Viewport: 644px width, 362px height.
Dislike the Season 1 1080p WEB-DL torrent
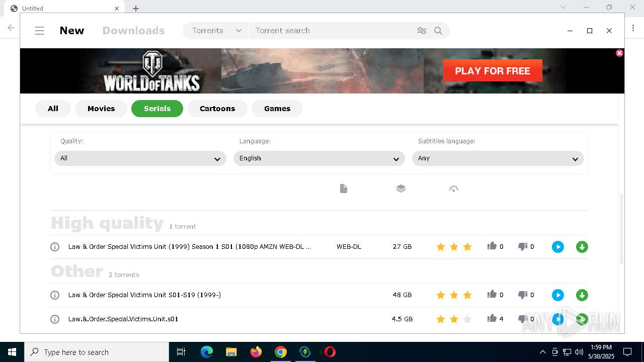pos(523,246)
